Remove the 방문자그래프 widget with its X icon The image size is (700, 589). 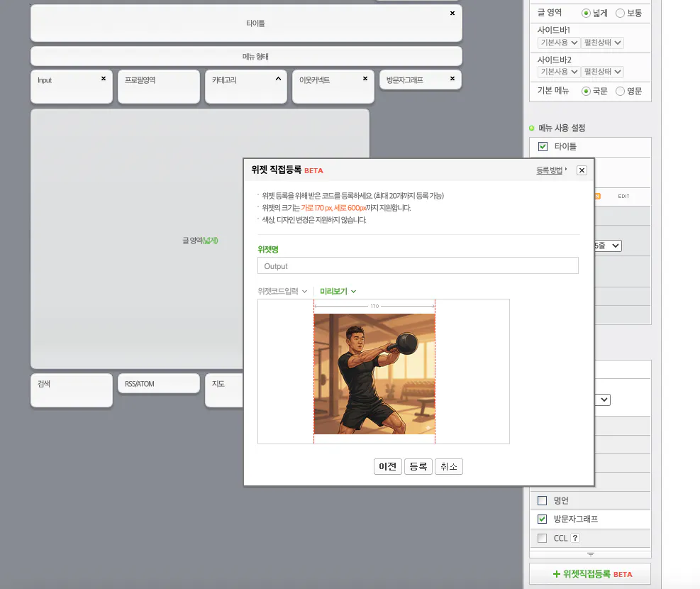[x=452, y=79]
